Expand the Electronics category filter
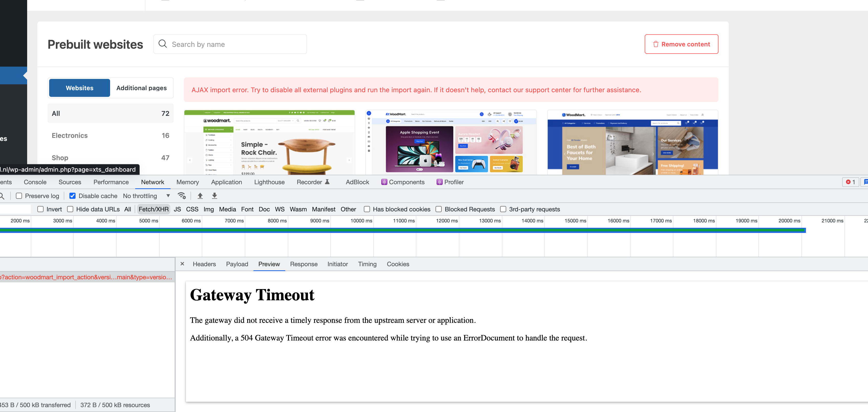The image size is (868, 412). pyautogui.click(x=110, y=136)
